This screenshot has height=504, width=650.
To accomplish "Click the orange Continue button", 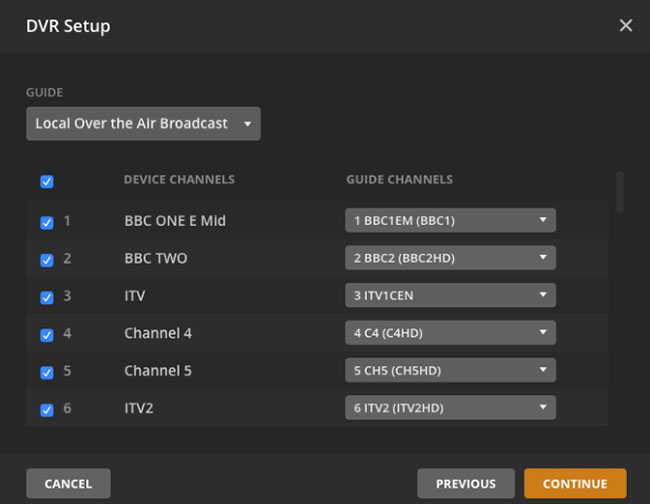I will pyautogui.click(x=575, y=484).
